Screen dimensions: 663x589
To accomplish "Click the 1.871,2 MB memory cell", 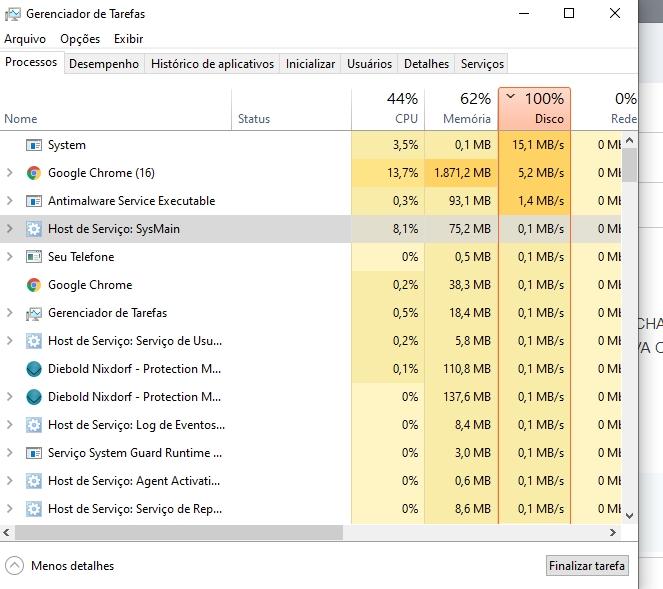I will point(461,173).
